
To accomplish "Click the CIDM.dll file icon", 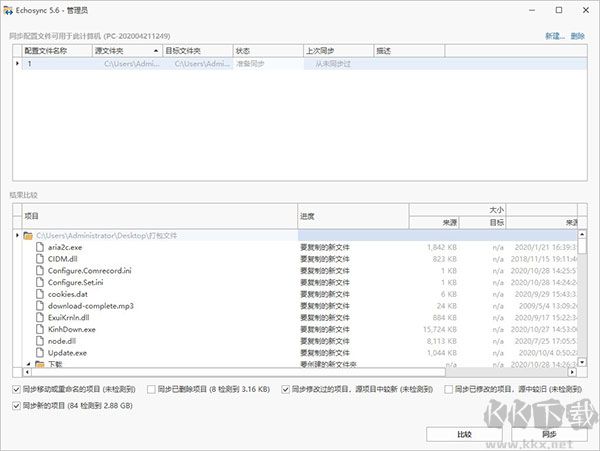I will 39,258.
